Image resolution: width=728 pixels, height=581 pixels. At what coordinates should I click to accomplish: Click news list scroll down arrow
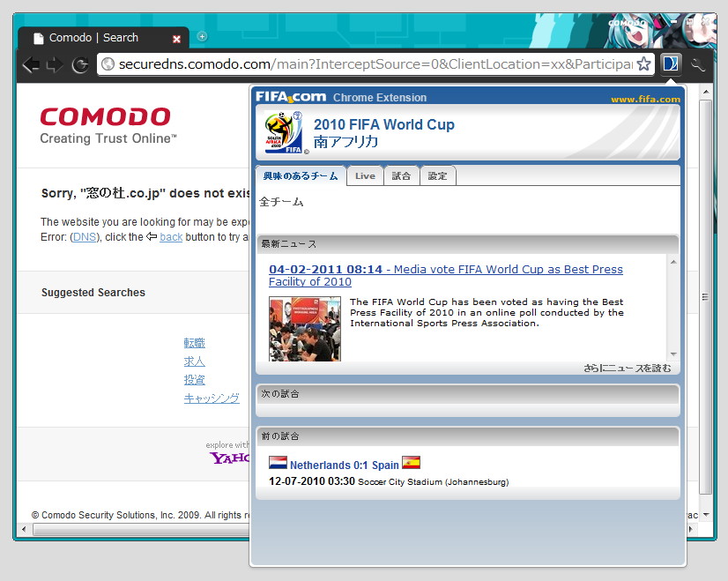pyautogui.click(x=673, y=354)
